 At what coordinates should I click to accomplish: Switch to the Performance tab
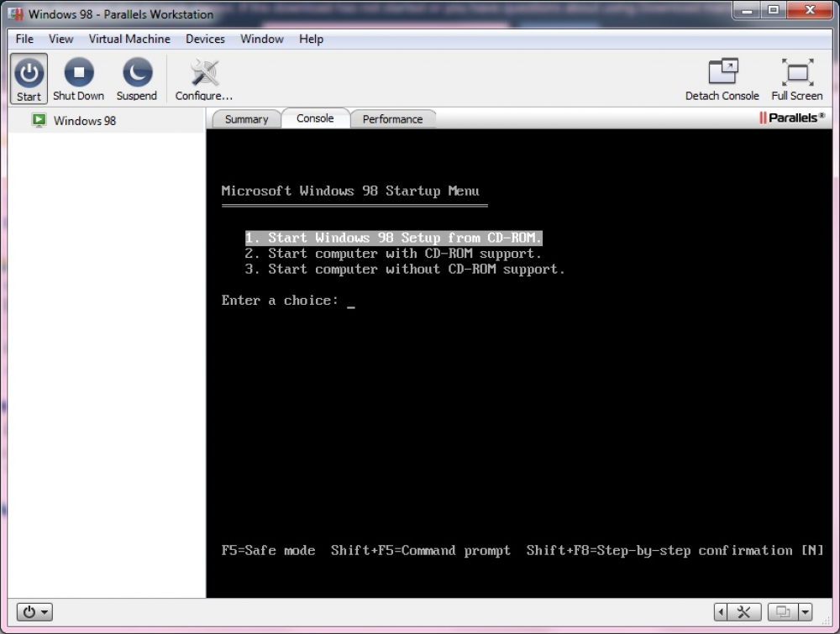(392, 119)
